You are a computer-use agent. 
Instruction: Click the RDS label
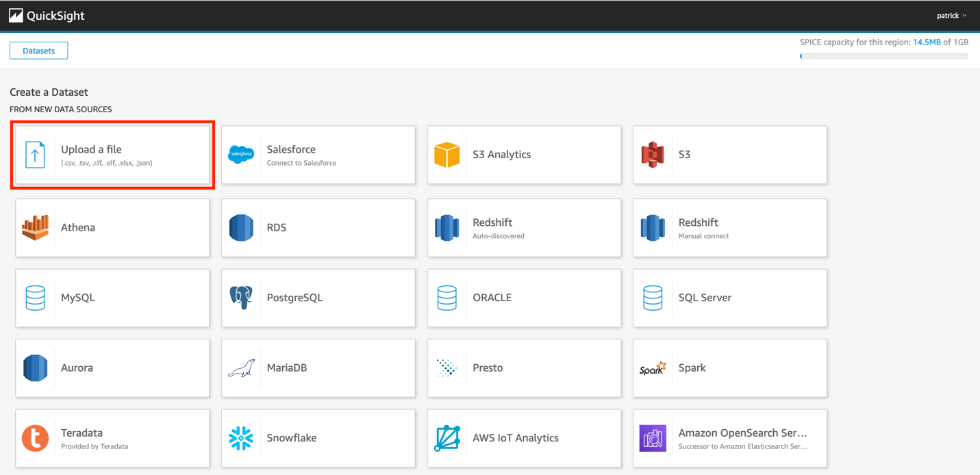tap(277, 227)
